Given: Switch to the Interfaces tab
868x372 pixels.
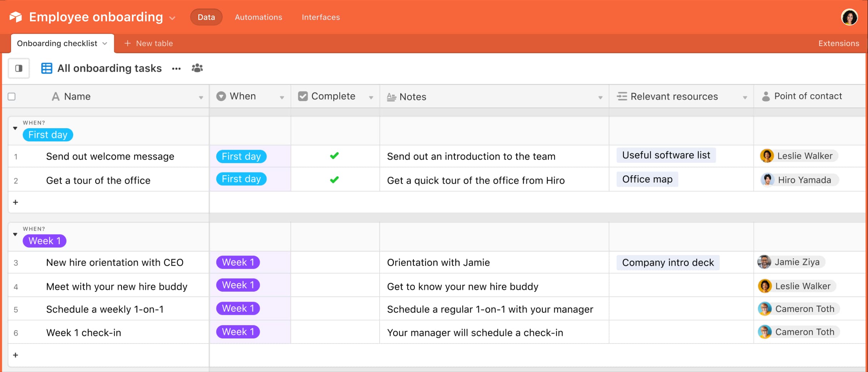Looking at the screenshot, I should [x=321, y=17].
